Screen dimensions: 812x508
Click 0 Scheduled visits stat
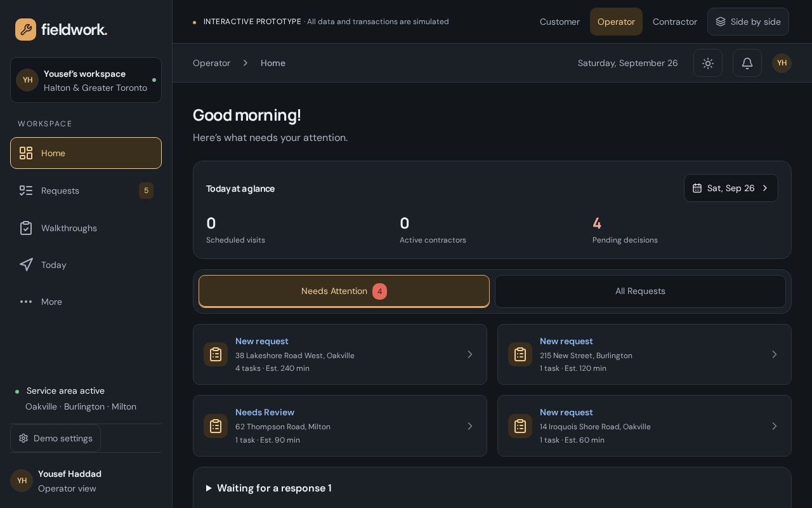pyautogui.click(x=235, y=230)
